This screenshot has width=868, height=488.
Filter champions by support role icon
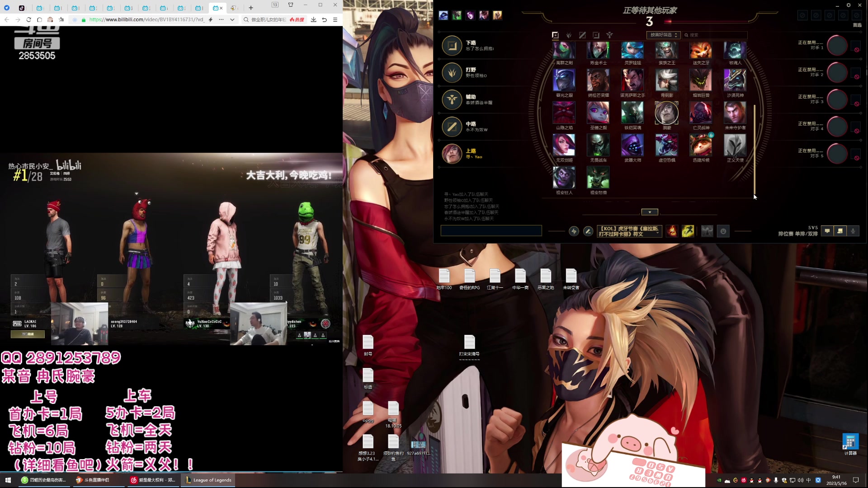pos(609,35)
